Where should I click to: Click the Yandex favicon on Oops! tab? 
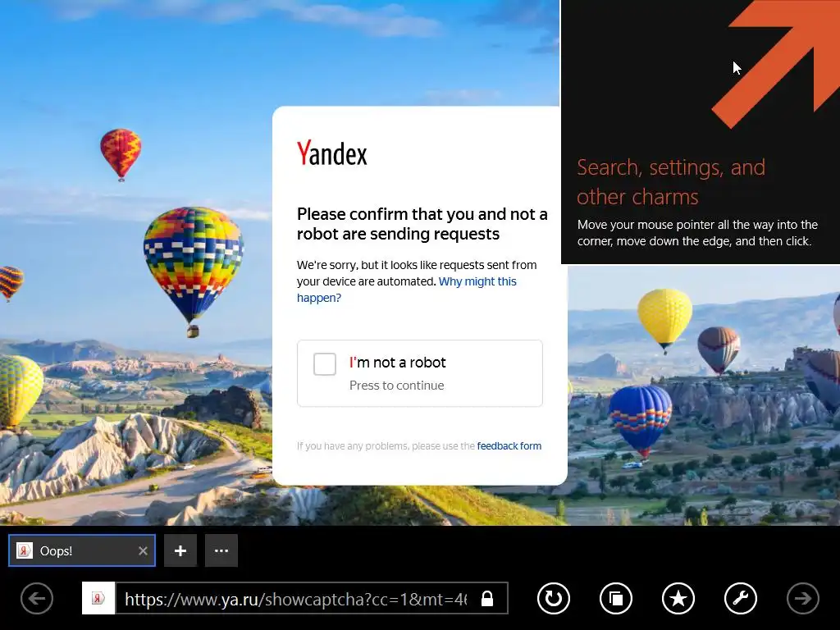25,550
